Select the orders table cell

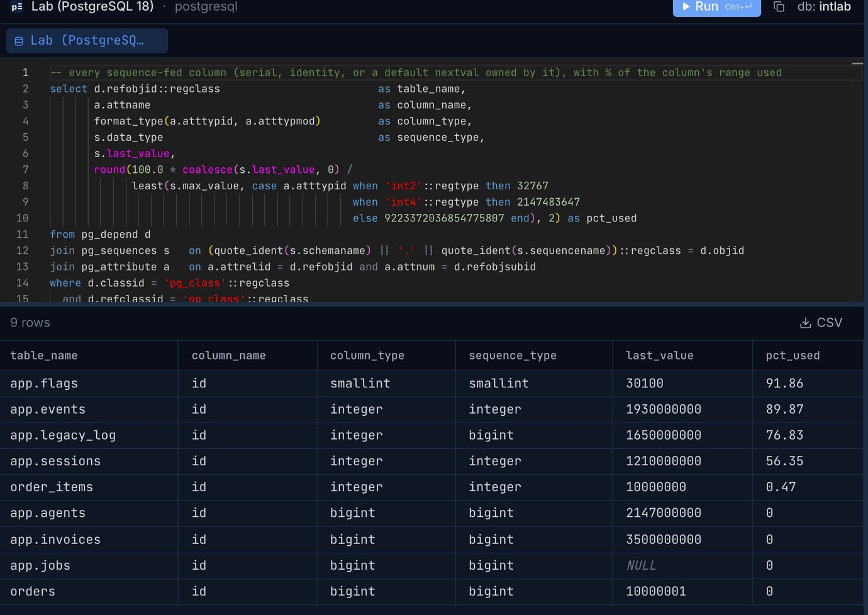pyautogui.click(x=89, y=591)
